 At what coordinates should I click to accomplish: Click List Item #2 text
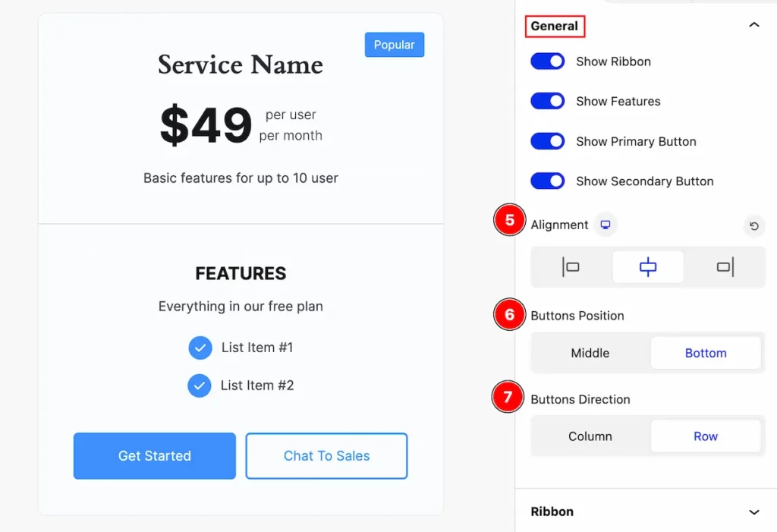coord(257,386)
